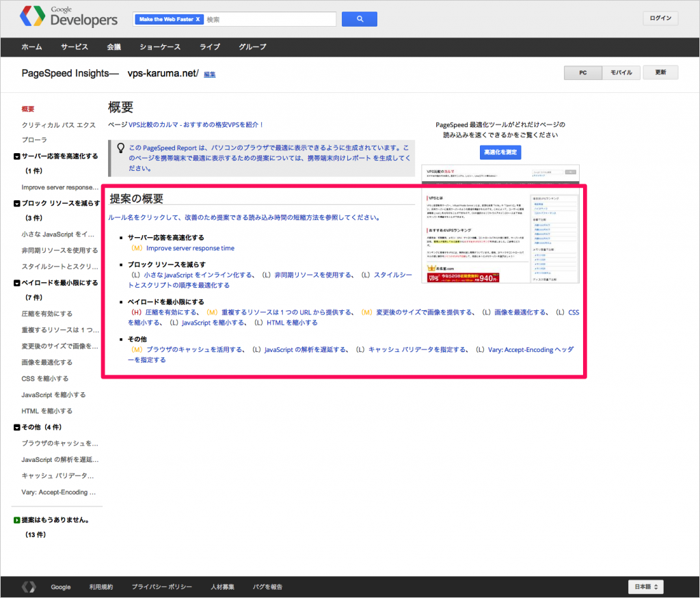Collapse the その他 (4 件) sidebar section
Viewport: 700px width, 598px height.
click(17, 428)
